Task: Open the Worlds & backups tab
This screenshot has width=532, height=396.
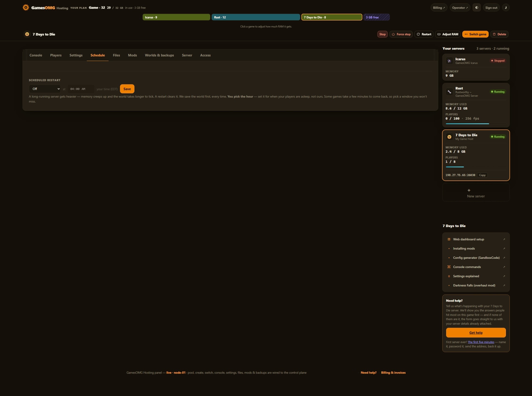Action: tap(159, 55)
